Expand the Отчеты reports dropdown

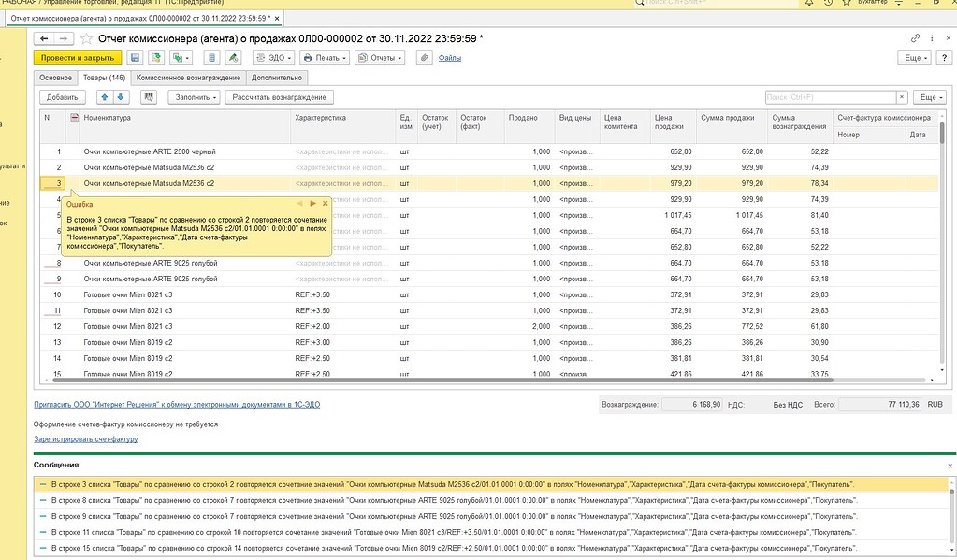click(x=380, y=58)
